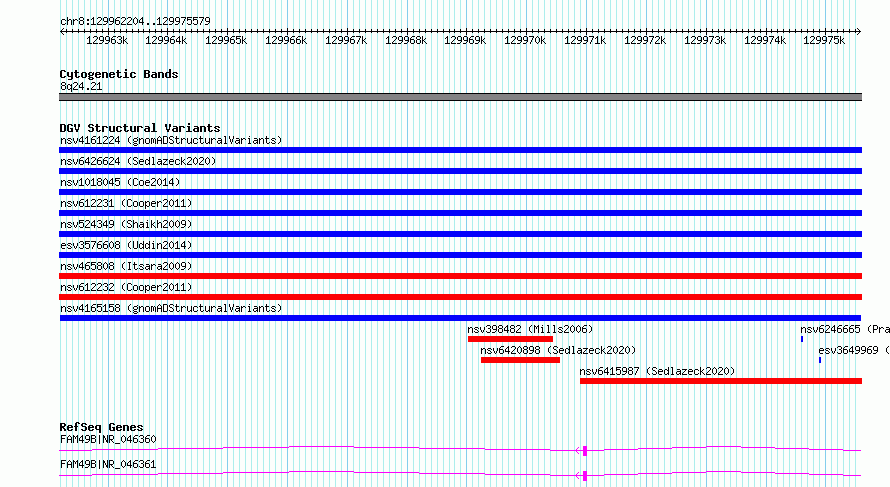Click the red bar under nsv465808

[x=460, y=276]
